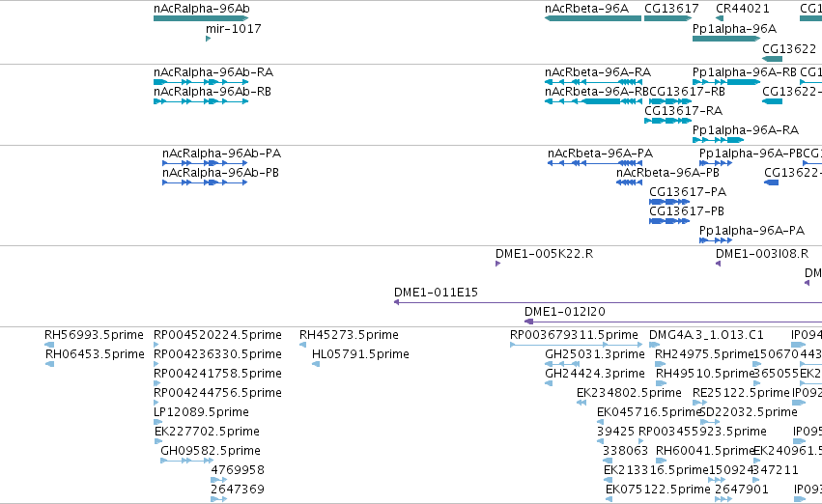
Task: Select the DME1-003I08.R marker
Action: (719, 264)
